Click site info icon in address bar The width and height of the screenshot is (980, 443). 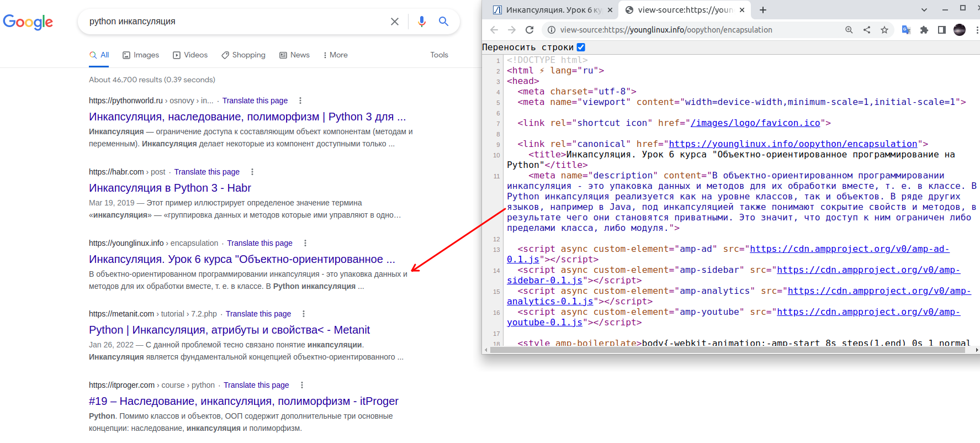[x=551, y=30]
